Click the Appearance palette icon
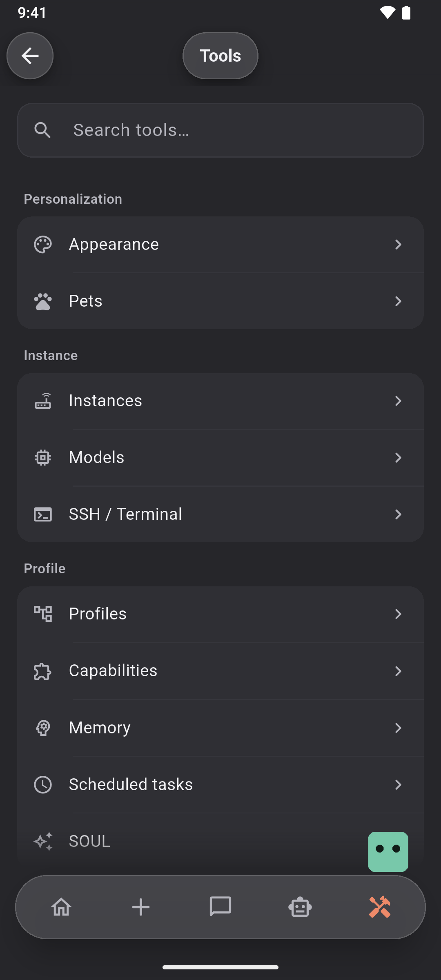The height and width of the screenshot is (980, 441). (x=43, y=245)
